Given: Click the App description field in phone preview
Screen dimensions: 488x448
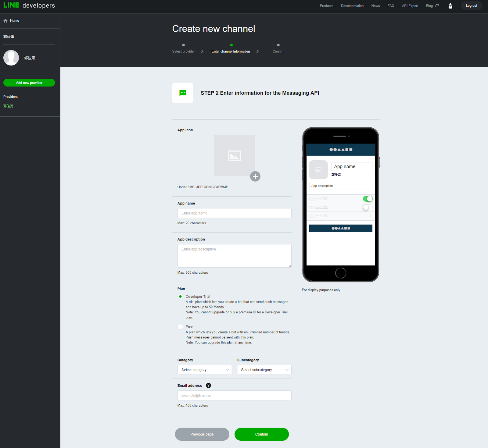Looking at the screenshot, I should tap(340, 186).
